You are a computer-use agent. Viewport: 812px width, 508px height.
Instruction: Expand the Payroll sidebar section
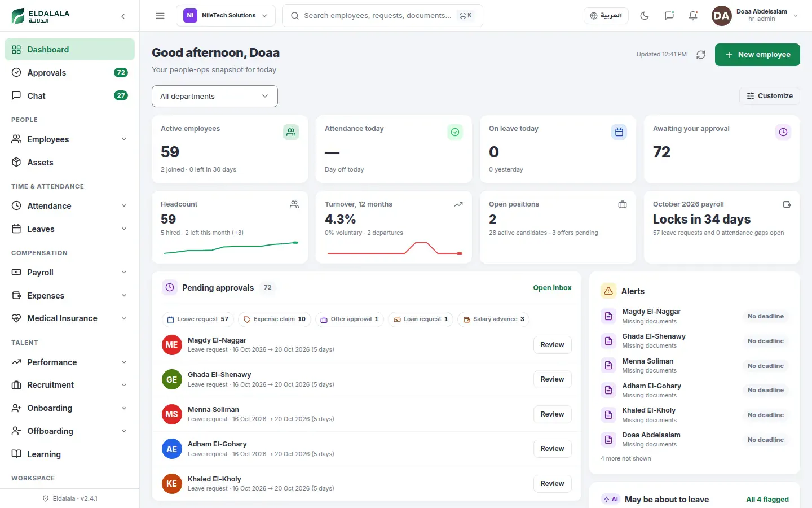69,273
